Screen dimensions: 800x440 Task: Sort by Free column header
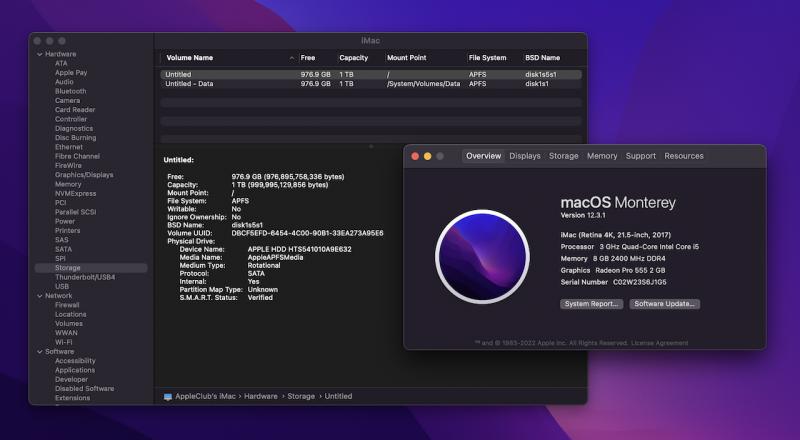click(x=308, y=58)
